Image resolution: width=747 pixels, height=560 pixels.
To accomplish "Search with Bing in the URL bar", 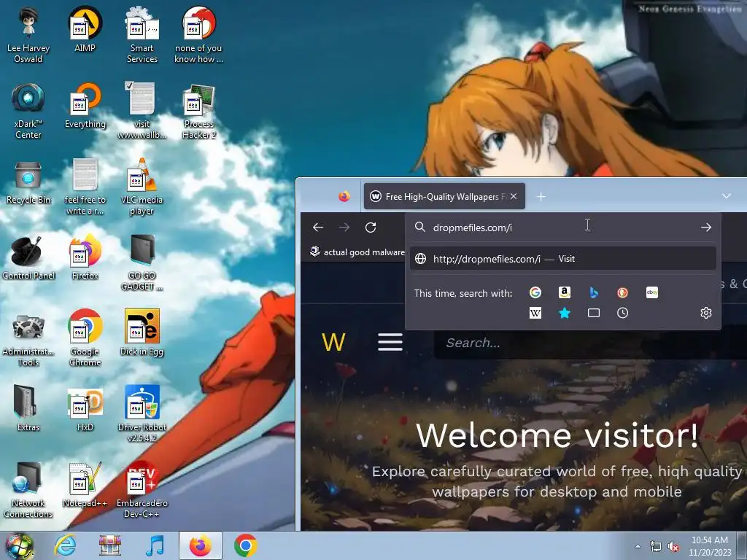I will (x=594, y=292).
